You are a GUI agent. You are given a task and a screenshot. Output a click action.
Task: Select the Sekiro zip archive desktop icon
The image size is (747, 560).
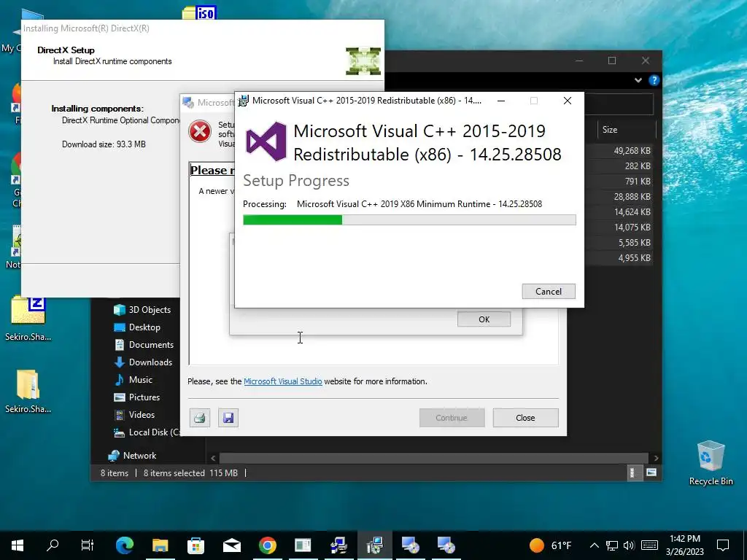tap(28, 318)
